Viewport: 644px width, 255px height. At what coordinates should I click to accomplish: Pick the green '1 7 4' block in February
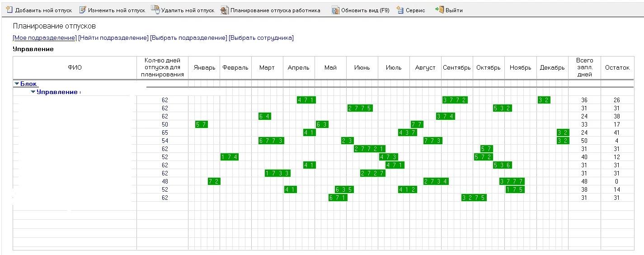pyautogui.click(x=230, y=157)
